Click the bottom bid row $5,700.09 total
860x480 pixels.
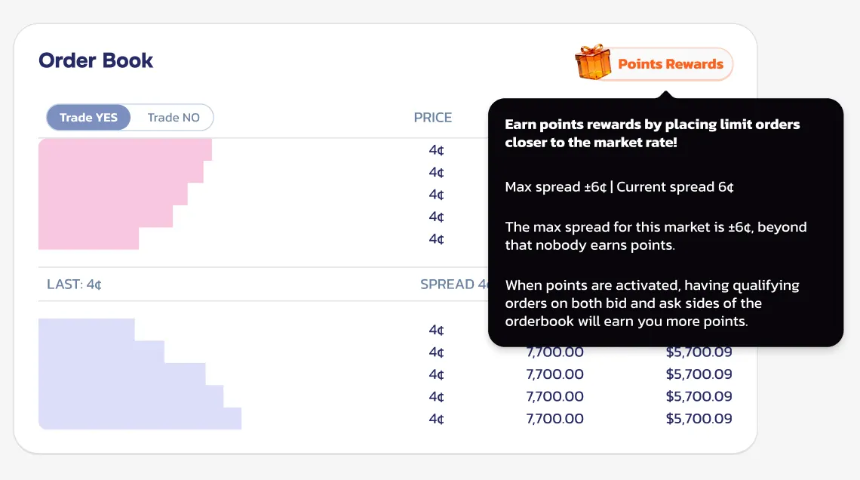point(699,419)
